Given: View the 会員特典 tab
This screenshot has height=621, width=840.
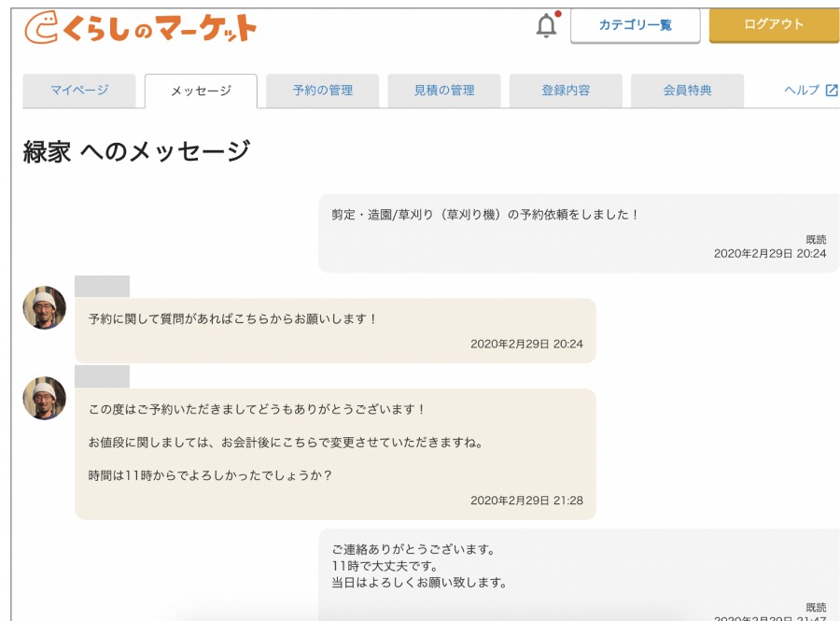Looking at the screenshot, I should point(687,91).
